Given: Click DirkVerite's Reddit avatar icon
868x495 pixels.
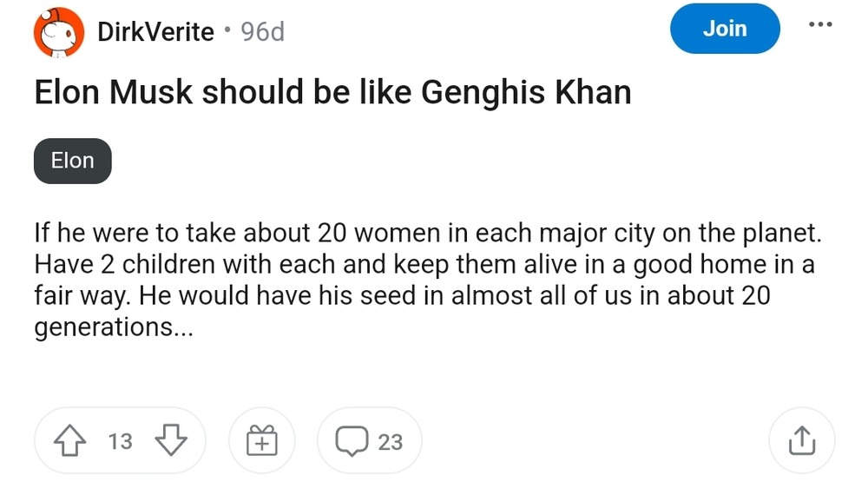Looking at the screenshot, I should click(x=58, y=32).
